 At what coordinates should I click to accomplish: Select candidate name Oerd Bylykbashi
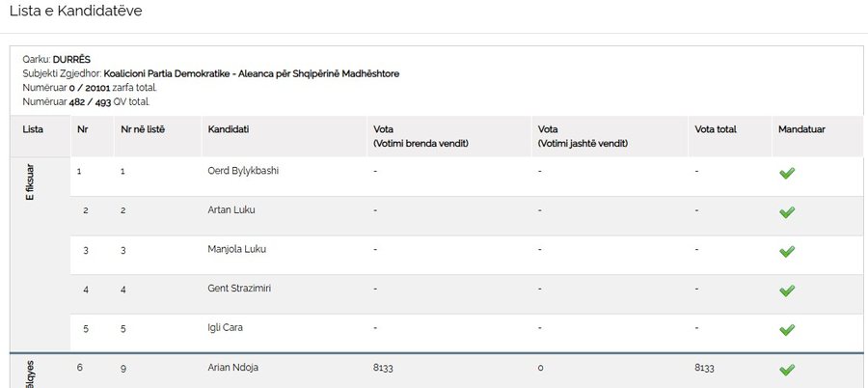[x=243, y=171]
